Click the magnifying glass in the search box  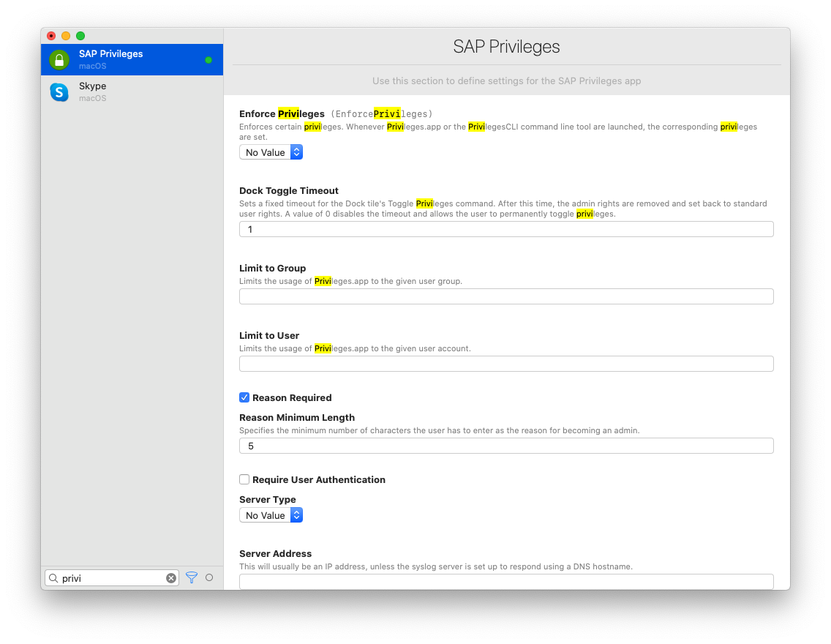(53, 577)
